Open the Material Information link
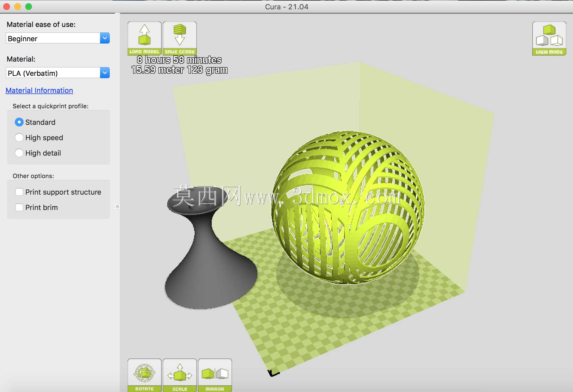 (x=39, y=90)
